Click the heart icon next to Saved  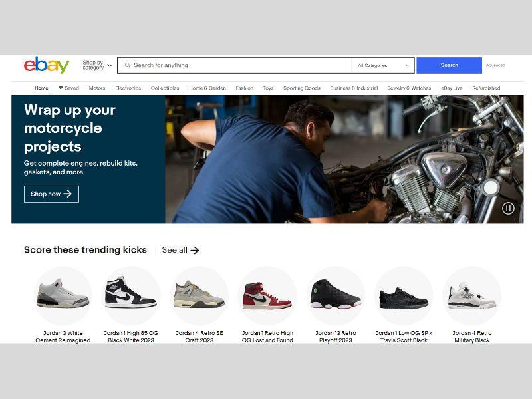click(61, 88)
